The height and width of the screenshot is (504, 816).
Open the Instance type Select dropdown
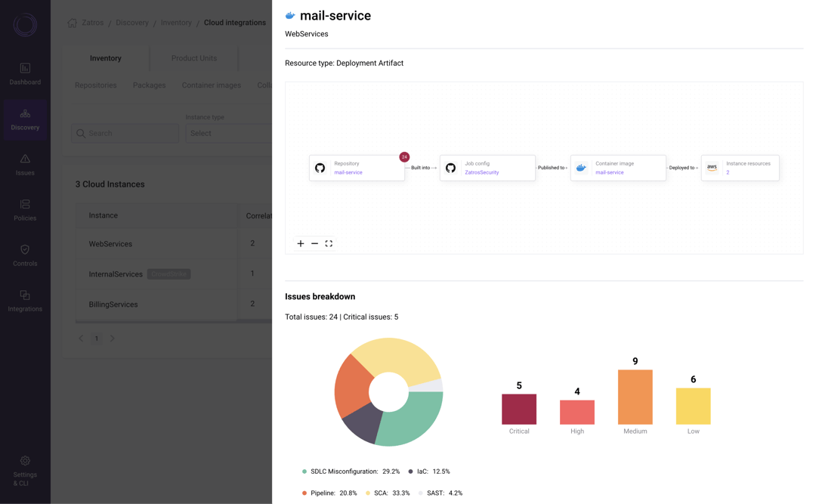point(229,133)
